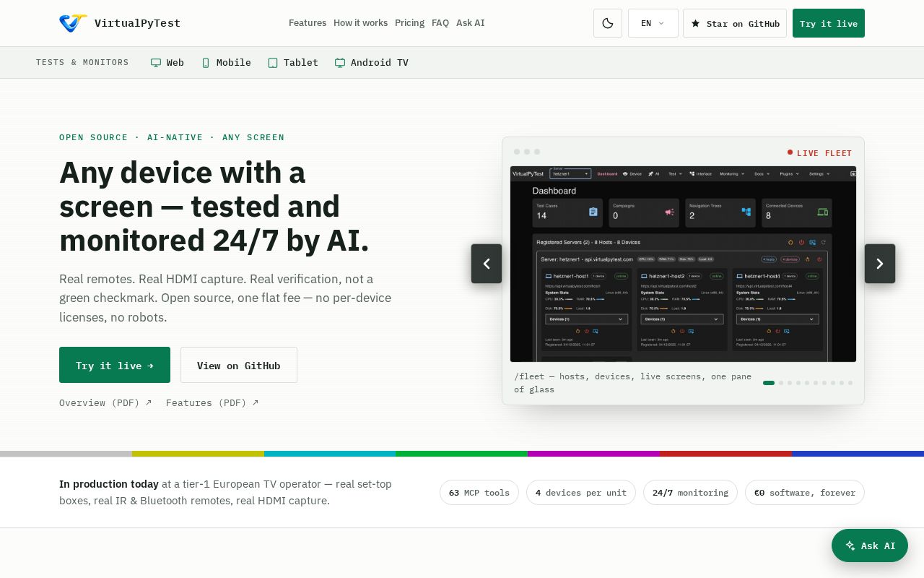The width and height of the screenshot is (924, 578).
Task: Click the "4 devices per unit" chip
Action: point(581,493)
